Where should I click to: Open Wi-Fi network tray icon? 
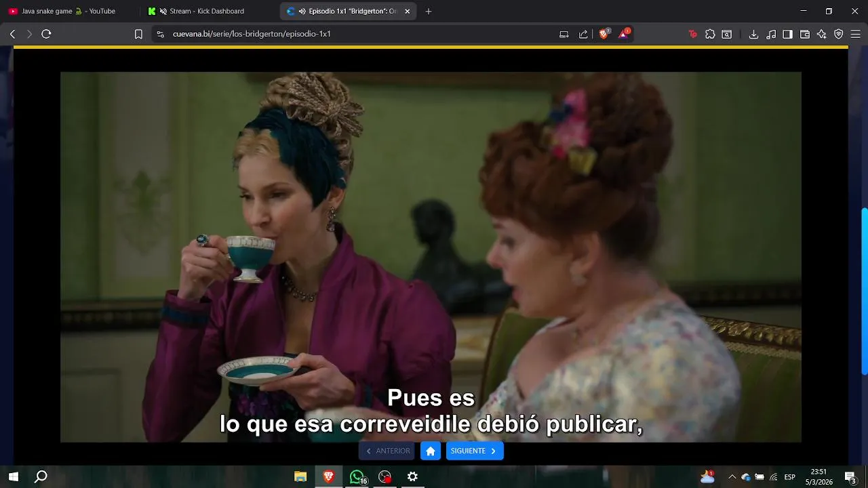(773, 477)
